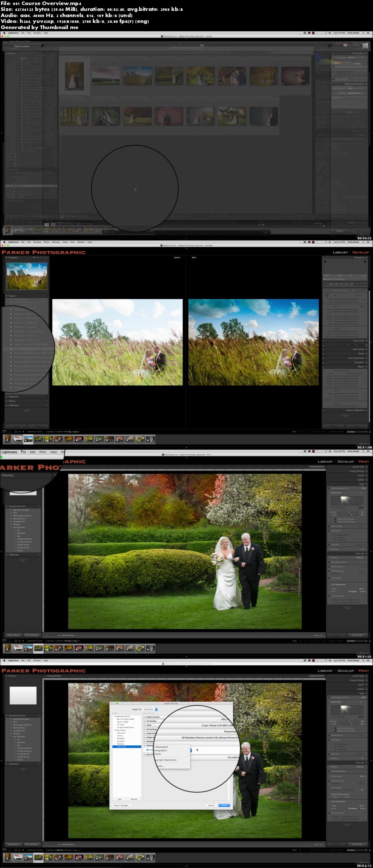The image size is (373, 868).
Task: Open No Filter dropdown in 00:01:08 frame
Action: click(x=356, y=432)
